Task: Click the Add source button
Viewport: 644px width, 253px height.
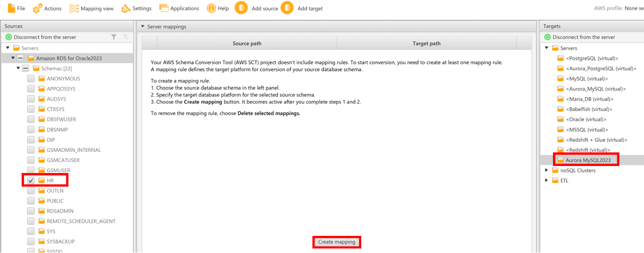Action: [257, 8]
